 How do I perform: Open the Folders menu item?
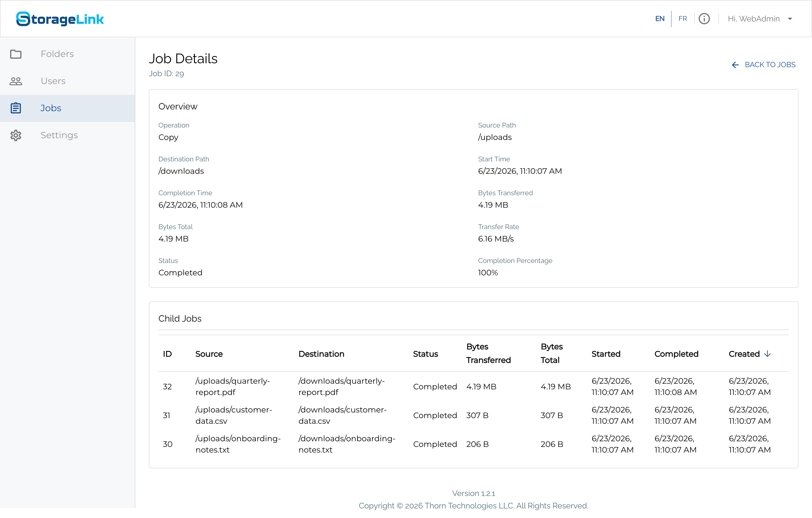tap(67, 54)
